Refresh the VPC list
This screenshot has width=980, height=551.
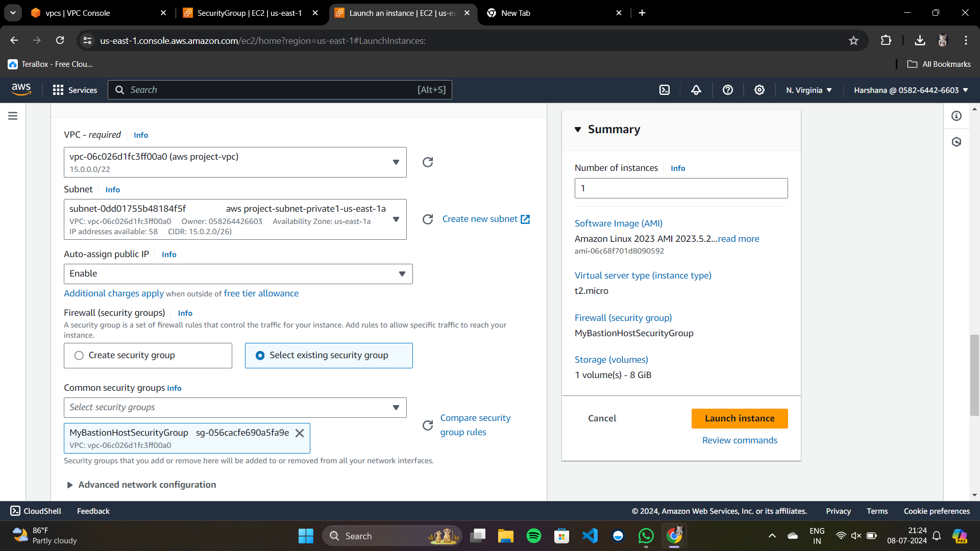[428, 162]
